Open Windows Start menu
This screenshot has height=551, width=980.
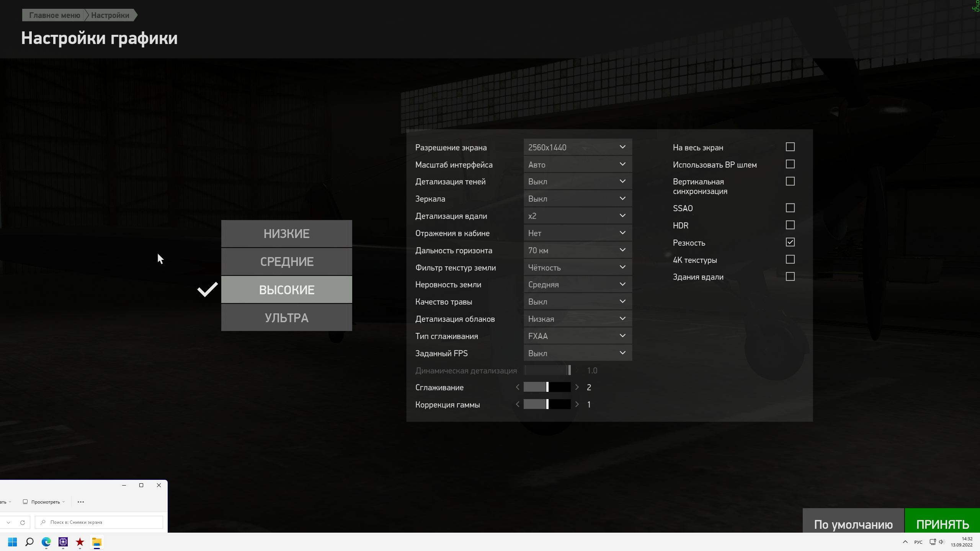pyautogui.click(x=12, y=542)
